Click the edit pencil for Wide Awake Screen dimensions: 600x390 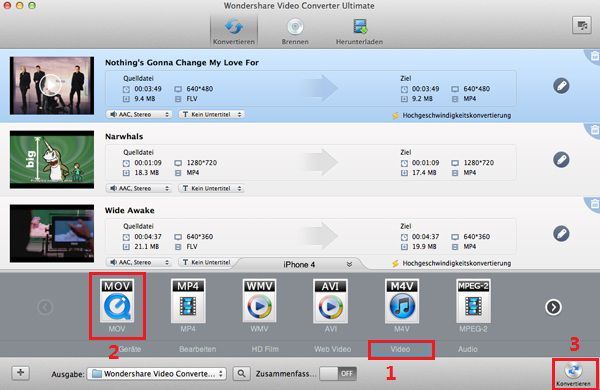(x=561, y=233)
